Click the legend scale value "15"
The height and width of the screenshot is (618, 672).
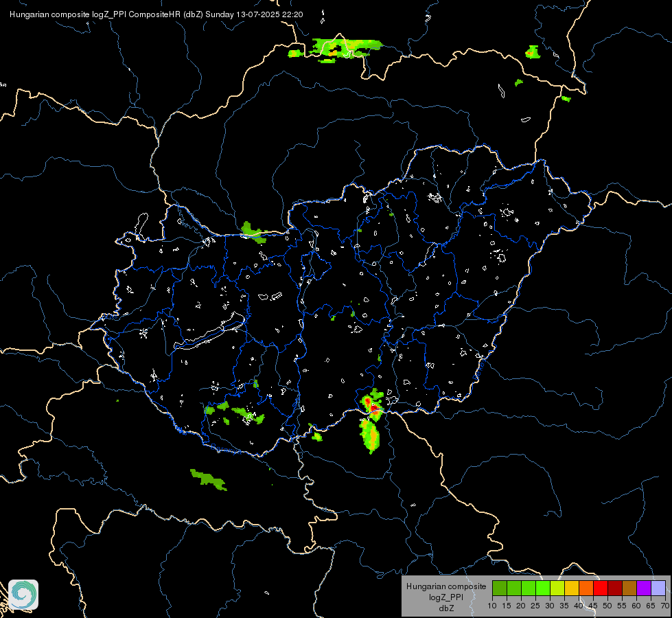coord(507,606)
